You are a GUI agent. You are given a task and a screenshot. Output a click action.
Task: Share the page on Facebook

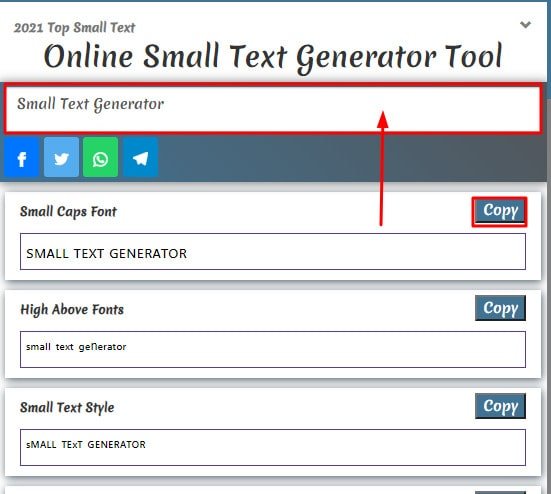tap(21, 157)
